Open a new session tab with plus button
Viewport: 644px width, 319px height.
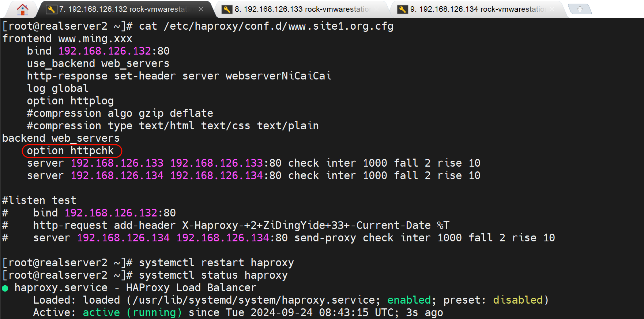click(x=580, y=9)
